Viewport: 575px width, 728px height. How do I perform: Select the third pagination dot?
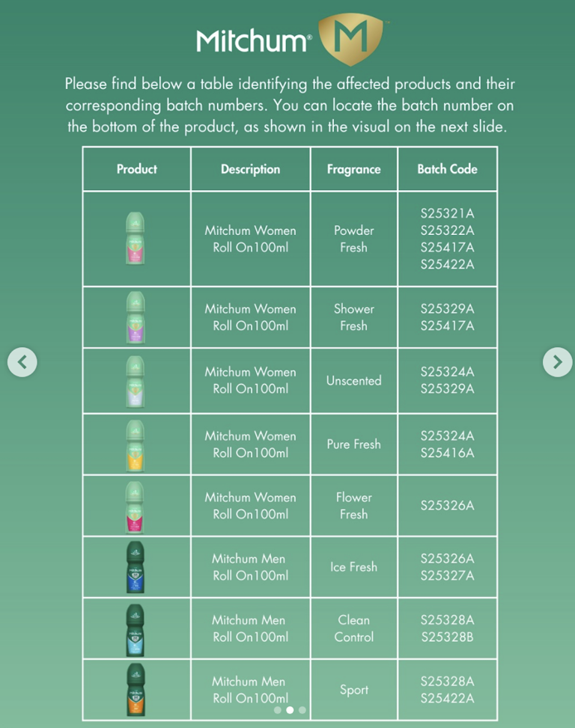click(302, 709)
